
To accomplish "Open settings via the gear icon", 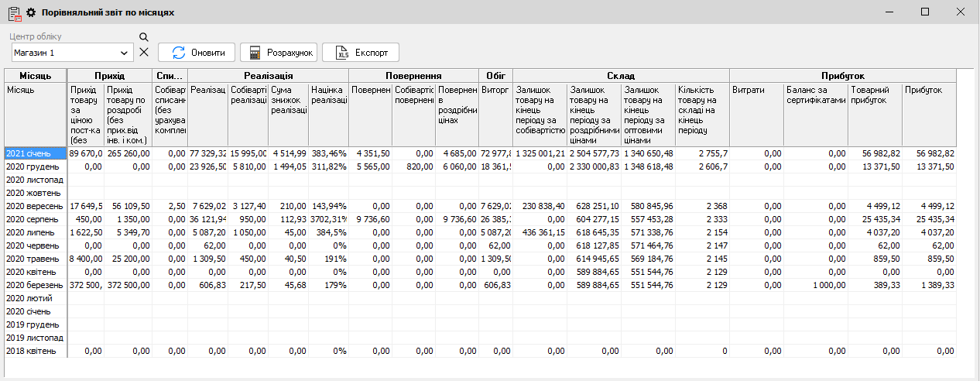I will (x=31, y=12).
